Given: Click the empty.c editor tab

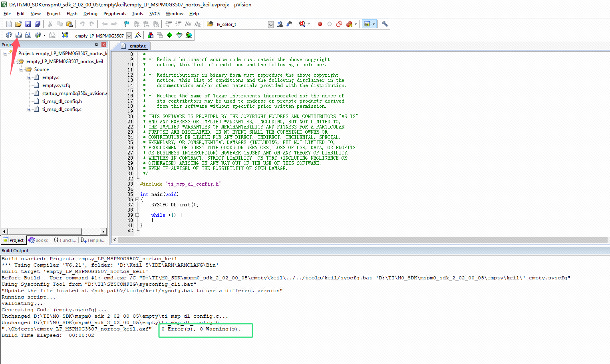Looking at the screenshot, I should 138,46.
